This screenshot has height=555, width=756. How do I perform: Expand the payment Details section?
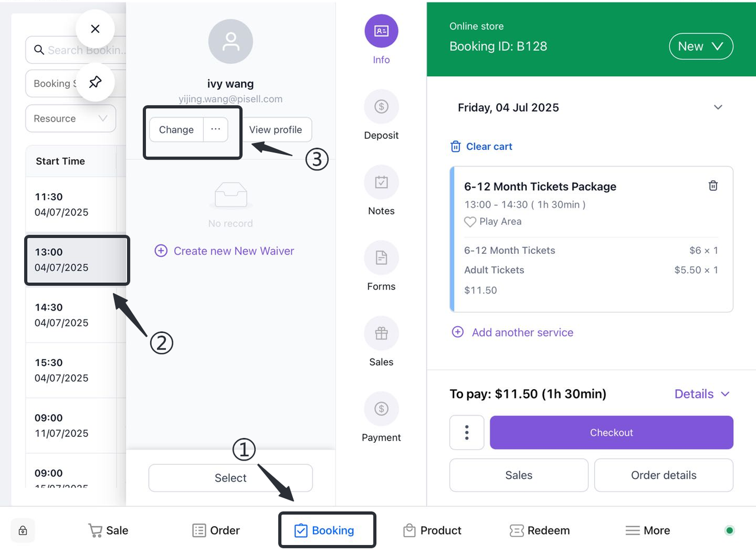pos(702,394)
